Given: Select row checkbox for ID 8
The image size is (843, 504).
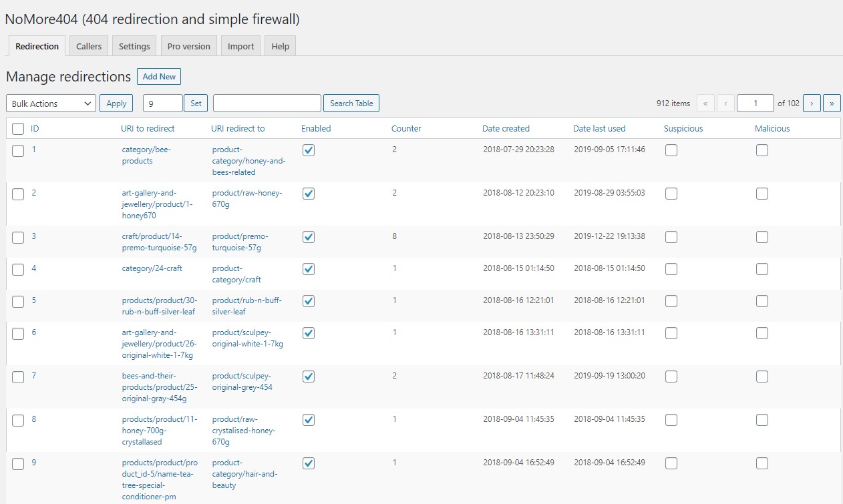Looking at the screenshot, I should point(18,421).
